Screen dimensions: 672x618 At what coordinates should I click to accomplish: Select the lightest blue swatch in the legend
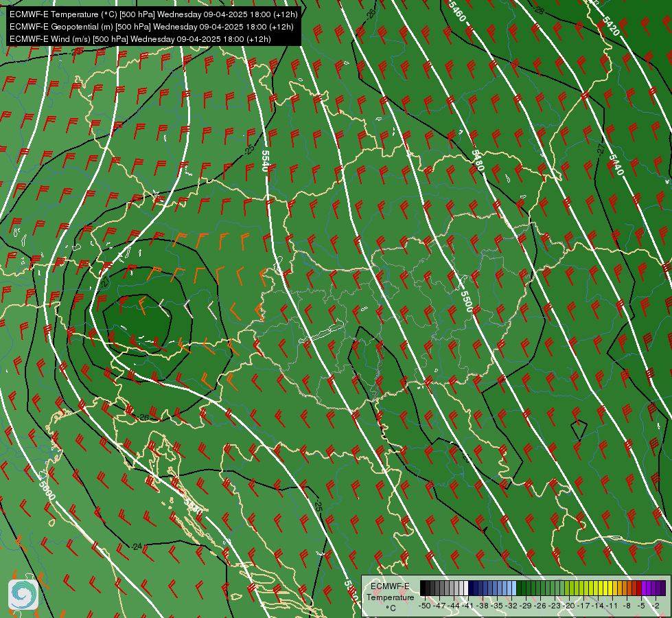click(x=514, y=588)
